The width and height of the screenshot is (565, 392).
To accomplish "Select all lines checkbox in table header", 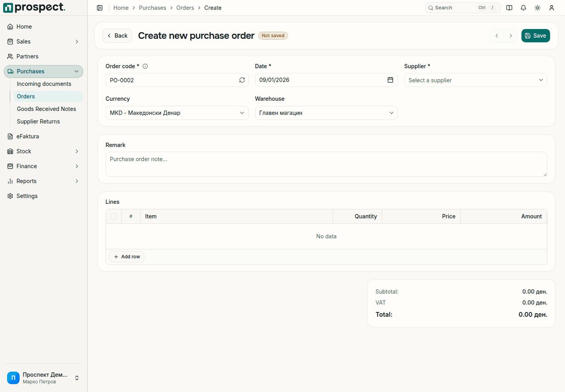I will click(114, 216).
